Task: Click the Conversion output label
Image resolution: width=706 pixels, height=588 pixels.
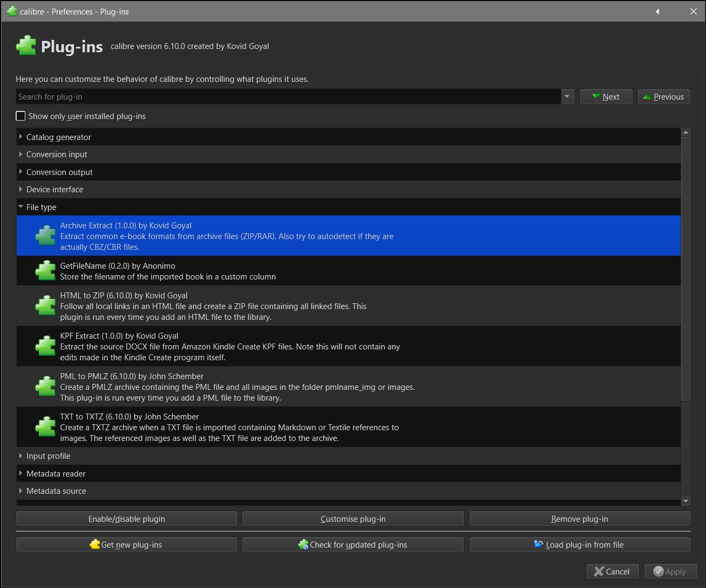Action: 59,172
